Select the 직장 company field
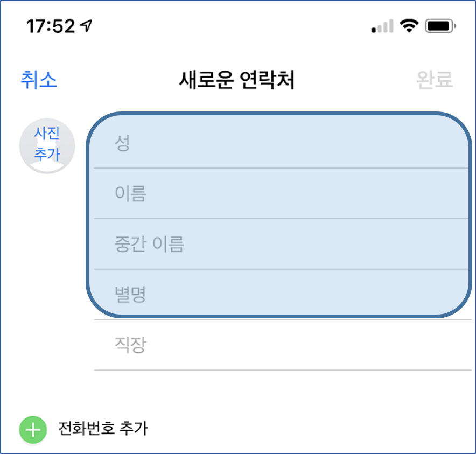 click(x=282, y=345)
